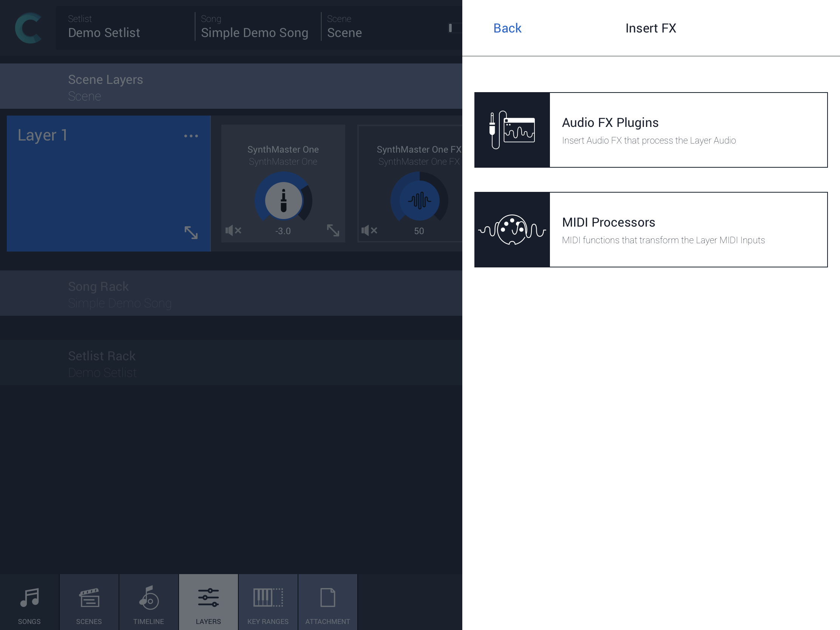Image resolution: width=840 pixels, height=630 pixels.
Task: Expand the Song Rack section
Action: point(231,293)
